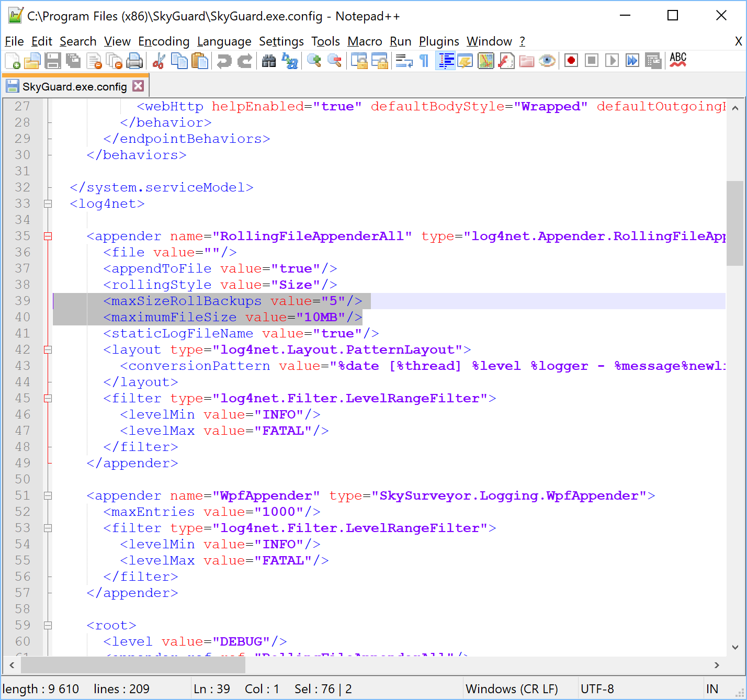Open the Settings menu
This screenshot has height=700, width=747.
[x=281, y=41]
